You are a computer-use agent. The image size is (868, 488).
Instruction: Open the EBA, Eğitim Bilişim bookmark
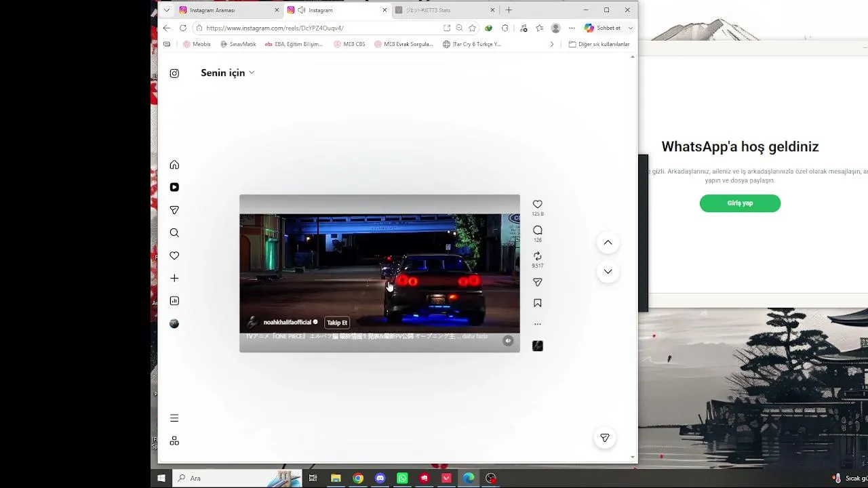coord(294,44)
